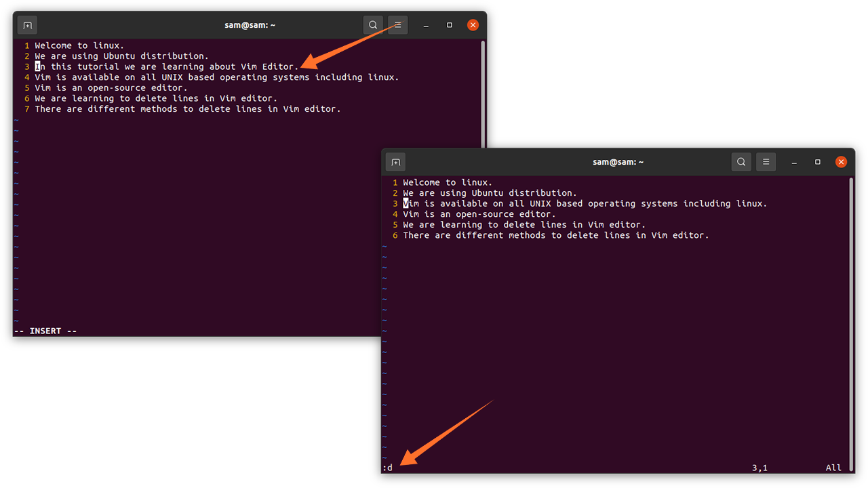Select line number 3 in the back terminal
The image size is (868, 488).
[x=395, y=203]
